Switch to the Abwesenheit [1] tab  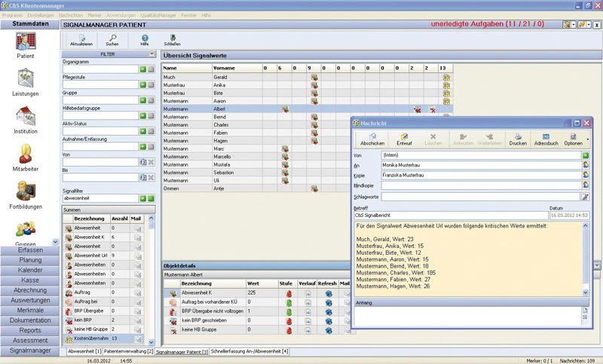pyautogui.click(x=84, y=351)
